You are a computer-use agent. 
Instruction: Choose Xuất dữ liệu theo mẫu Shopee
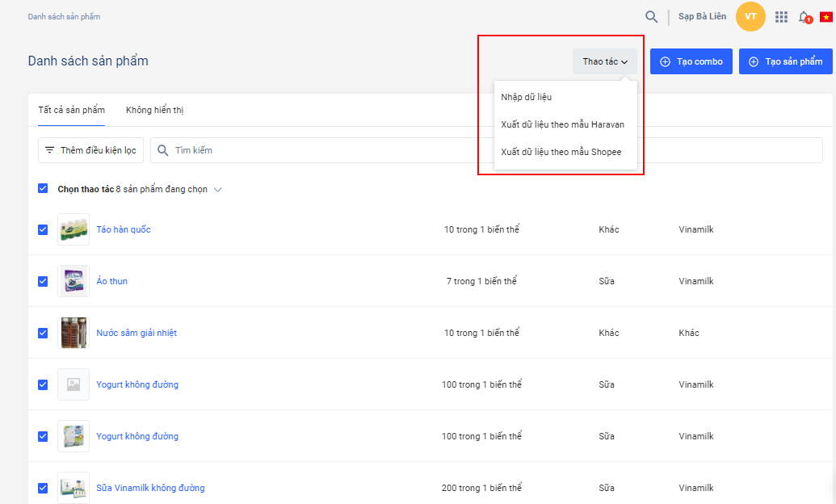pyautogui.click(x=561, y=152)
